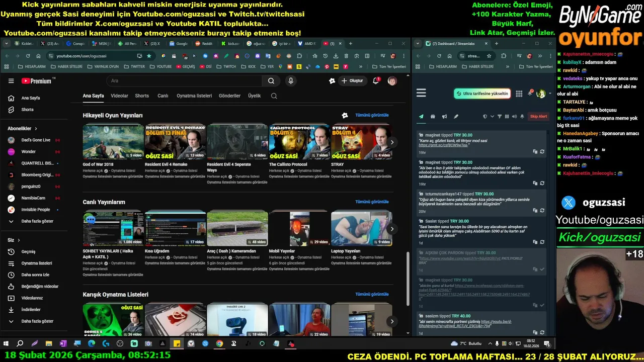Reload the YouTube browser tab
The width and height of the screenshot is (644, 362).
tap(28, 56)
